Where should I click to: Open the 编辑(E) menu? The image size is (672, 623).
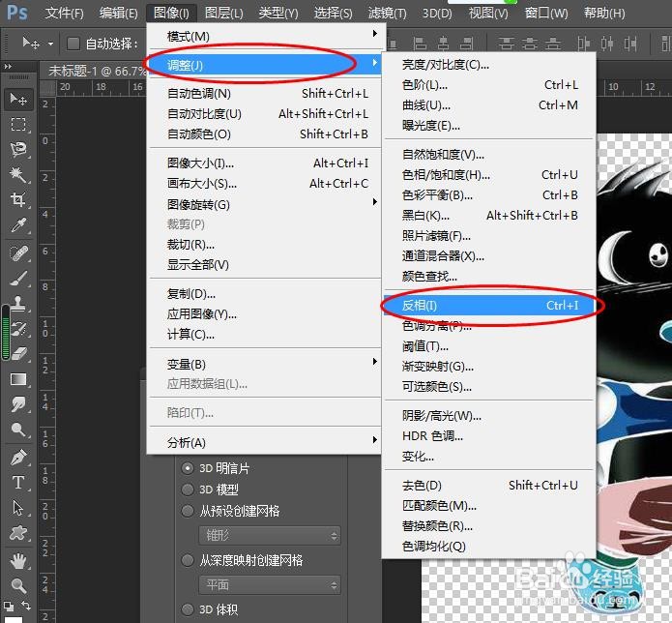119,13
